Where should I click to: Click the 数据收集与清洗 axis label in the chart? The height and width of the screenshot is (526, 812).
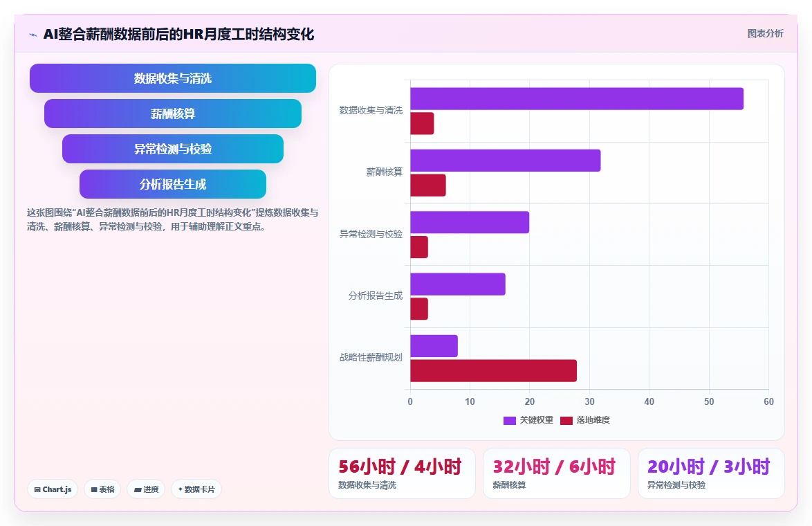click(371, 110)
